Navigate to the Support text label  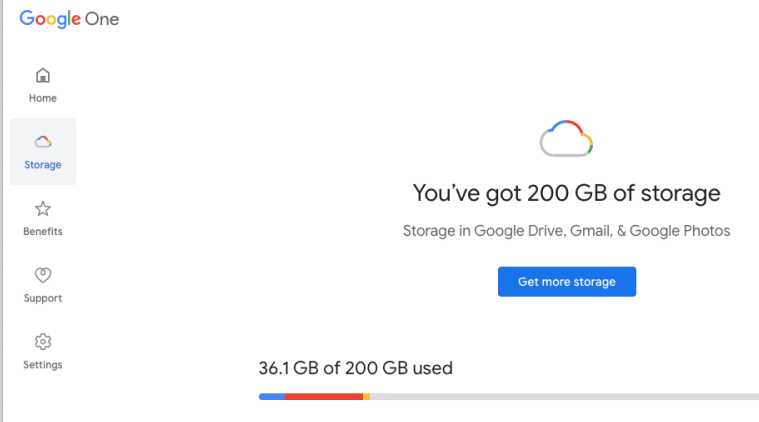(x=43, y=298)
